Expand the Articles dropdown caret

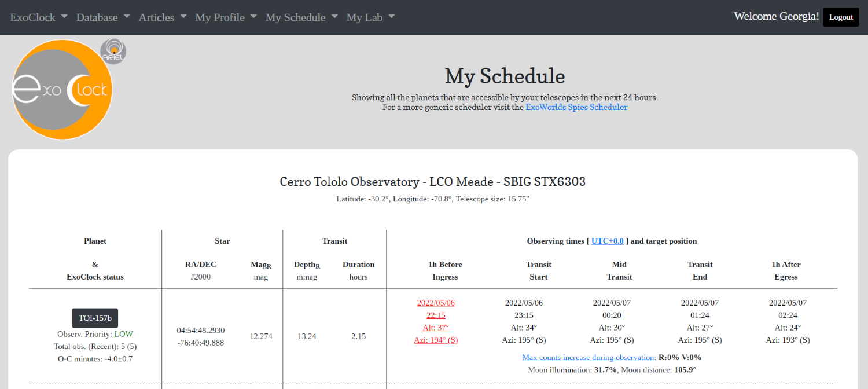pyautogui.click(x=183, y=17)
